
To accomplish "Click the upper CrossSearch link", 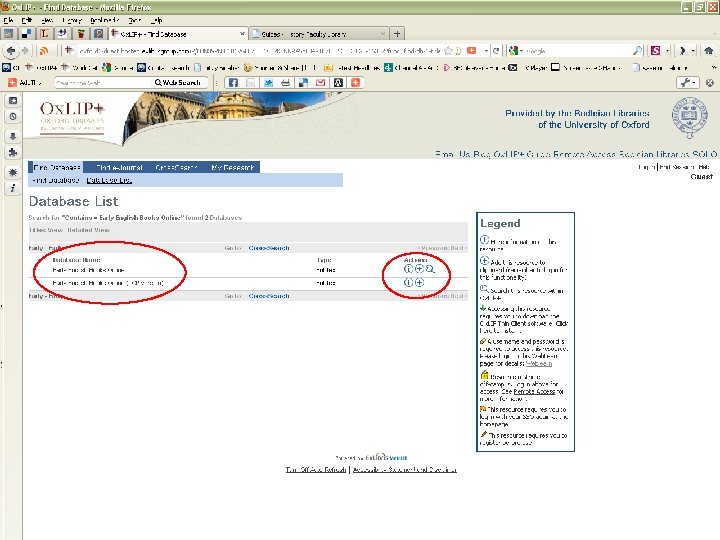I will point(269,248).
